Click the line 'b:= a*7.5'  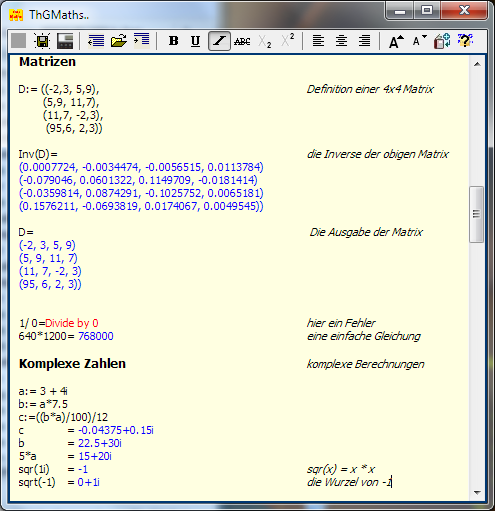coord(43,404)
